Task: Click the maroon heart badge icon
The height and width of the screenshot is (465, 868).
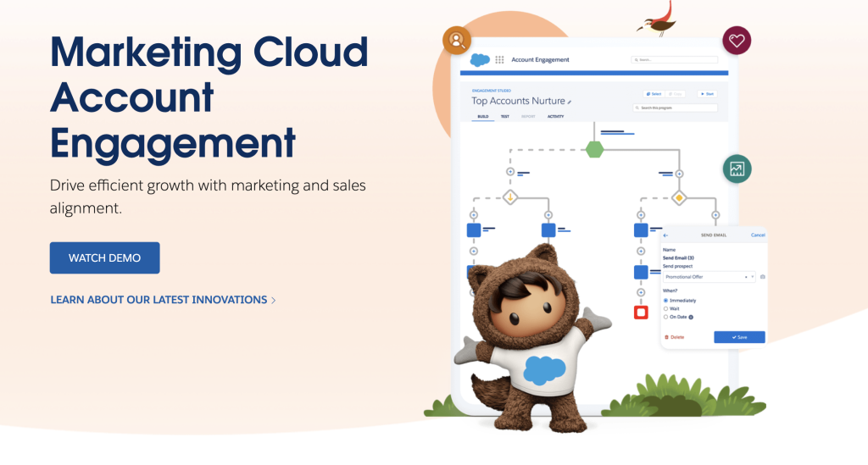Action: pos(737,40)
